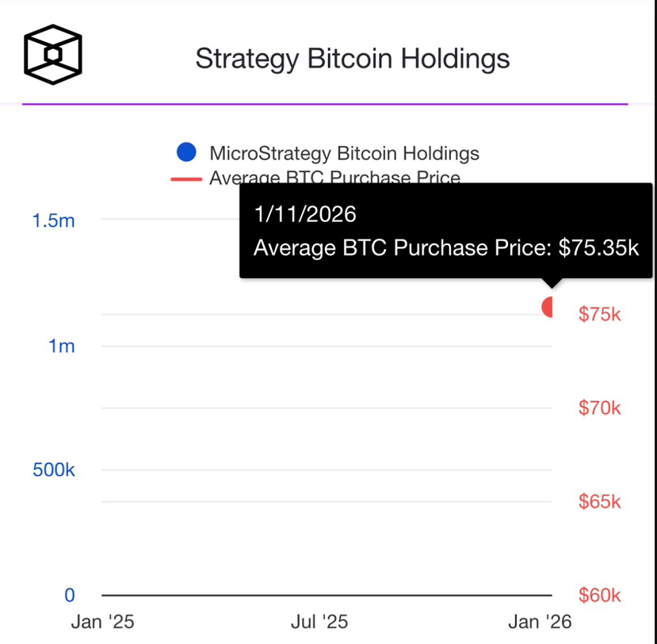Toggle the MicroStrategy Bitcoin Holdings legend label
The height and width of the screenshot is (644, 657).
[x=344, y=153]
